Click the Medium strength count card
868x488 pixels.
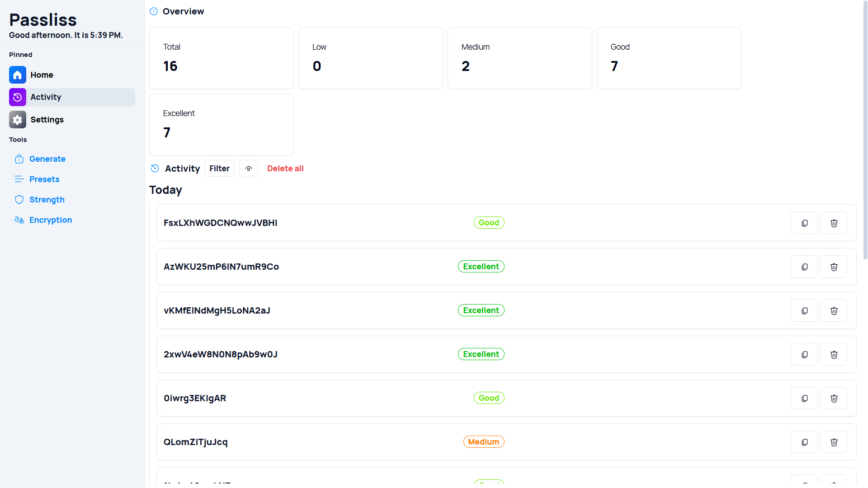coord(520,58)
